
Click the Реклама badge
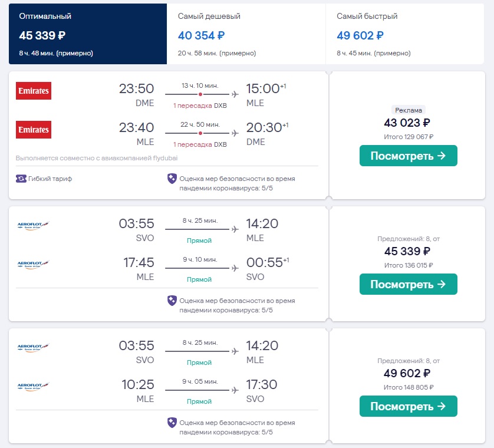pyautogui.click(x=409, y=110)
